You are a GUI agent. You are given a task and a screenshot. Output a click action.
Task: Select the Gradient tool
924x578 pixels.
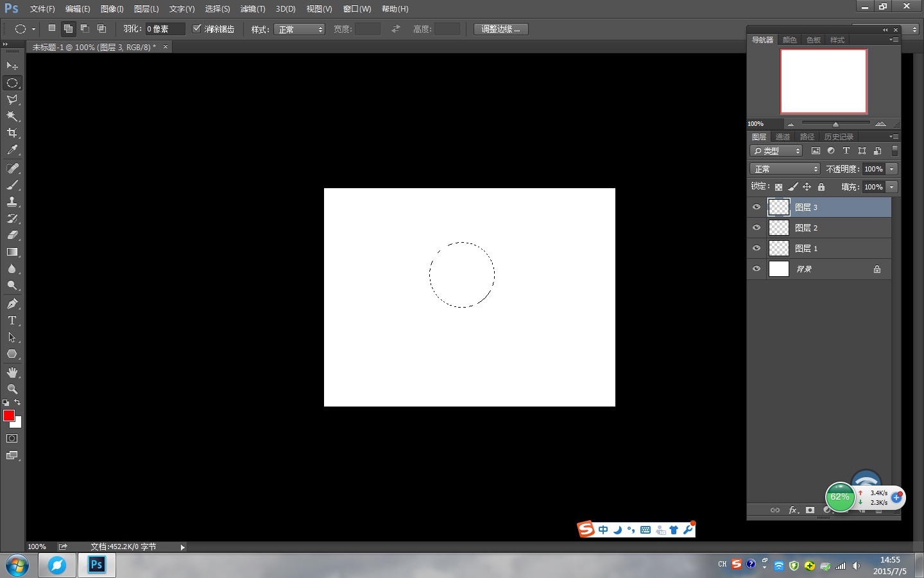pyautogui.click(x=12, y=252)
